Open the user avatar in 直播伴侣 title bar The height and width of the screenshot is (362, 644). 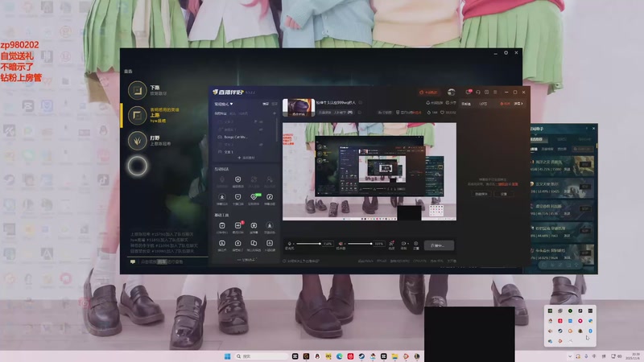click(x=452, y=93)
